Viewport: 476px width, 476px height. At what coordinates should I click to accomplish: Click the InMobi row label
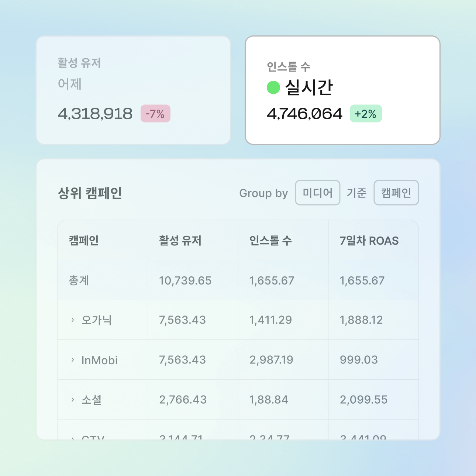pos(100,360)
